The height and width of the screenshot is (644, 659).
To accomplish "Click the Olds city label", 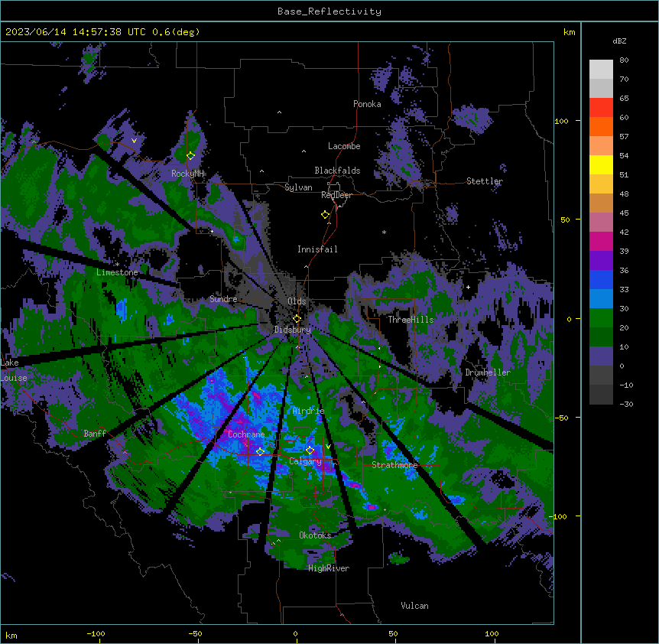I will (297, 301).
